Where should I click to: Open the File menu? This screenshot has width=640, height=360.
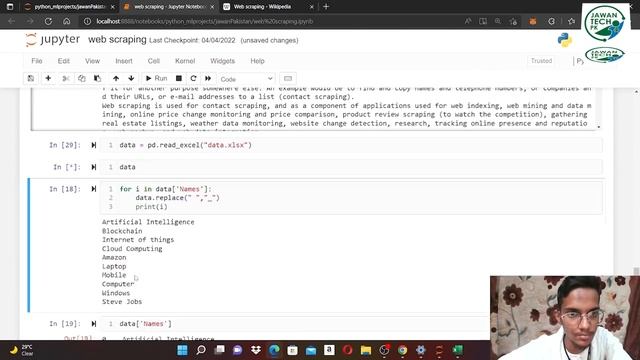[37, 61]
